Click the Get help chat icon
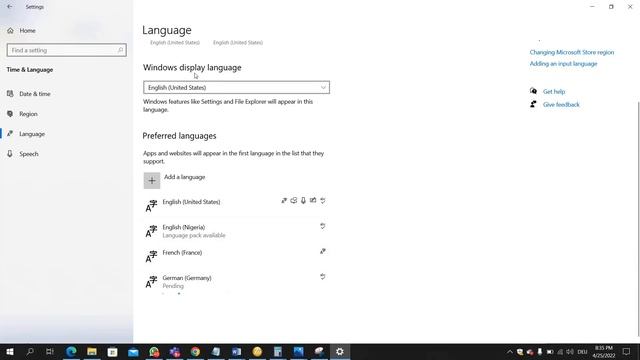Image resolution: width=640 pixels, height=360 pixels. coord(533,91)
